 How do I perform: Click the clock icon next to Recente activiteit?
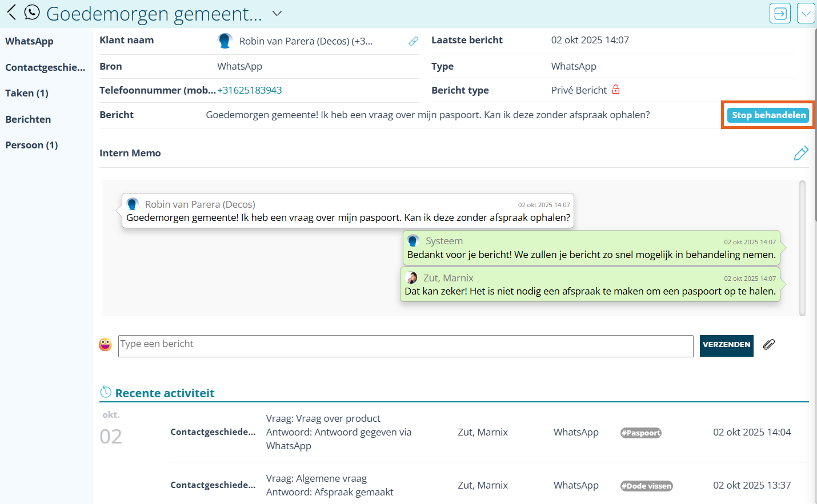click(x=106, y=392)
